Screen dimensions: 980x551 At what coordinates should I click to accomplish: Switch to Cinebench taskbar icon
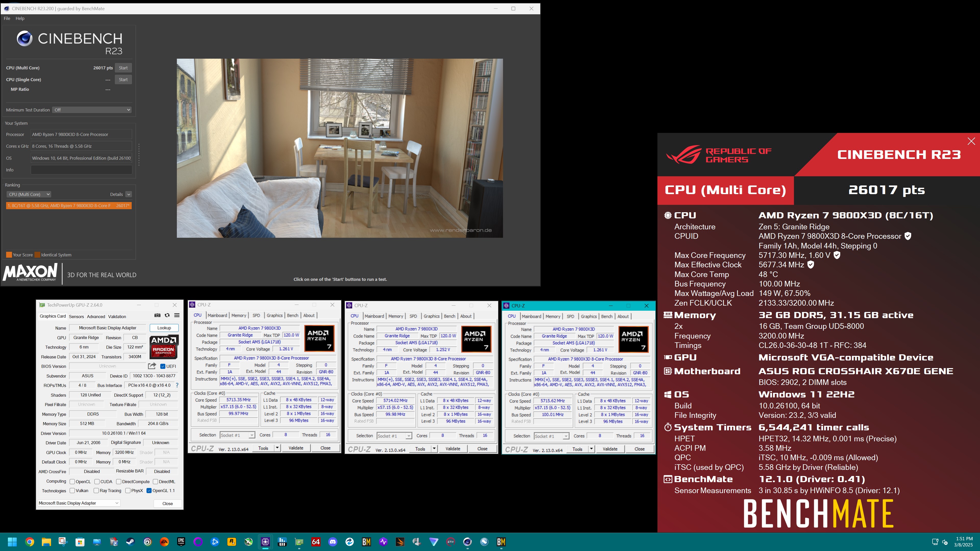pyautogui.click(x=468, y=542)
